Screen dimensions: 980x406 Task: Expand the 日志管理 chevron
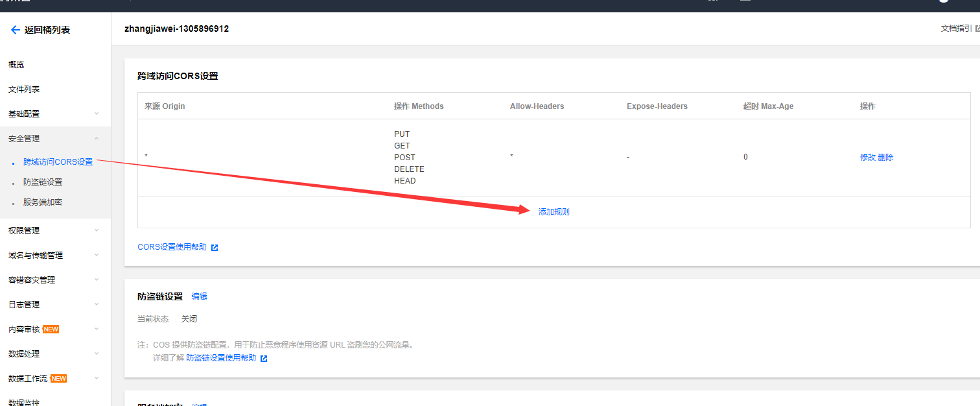pyautogui.click(x=97, y=304)
